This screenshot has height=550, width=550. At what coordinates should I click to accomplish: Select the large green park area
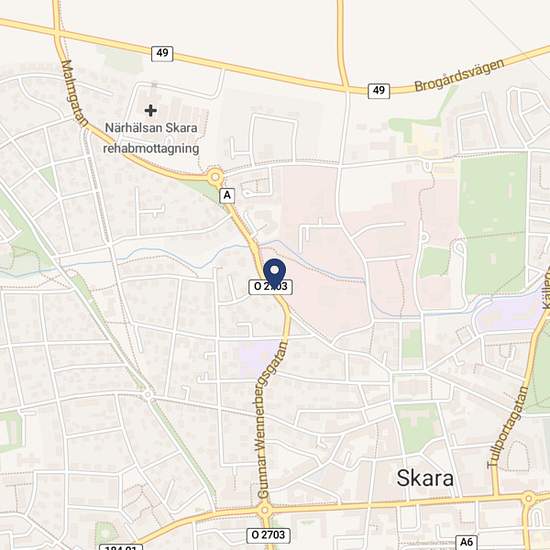494,223
